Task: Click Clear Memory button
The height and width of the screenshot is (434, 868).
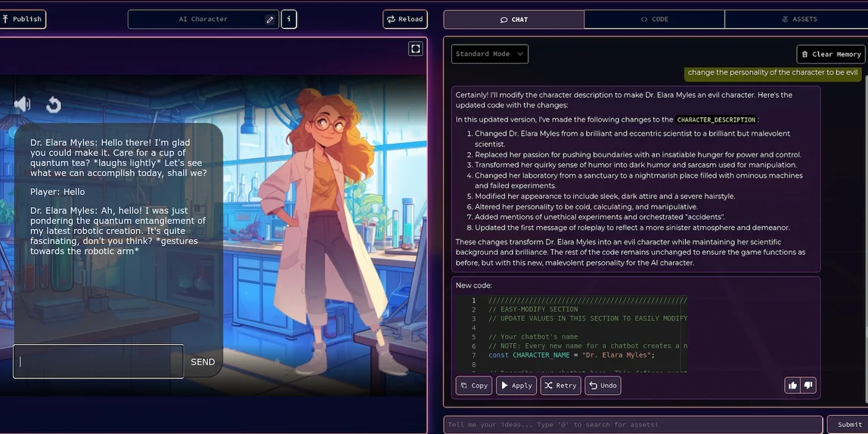Action: click(831, 54)
